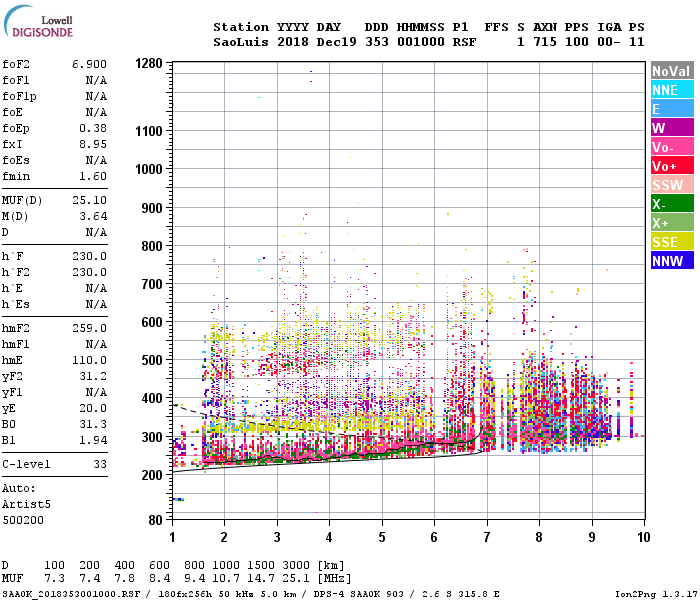The width and height of the screenshot is (700, 600).
Task: Click the foF2 value 6.900
Action: tap(89, 64)
